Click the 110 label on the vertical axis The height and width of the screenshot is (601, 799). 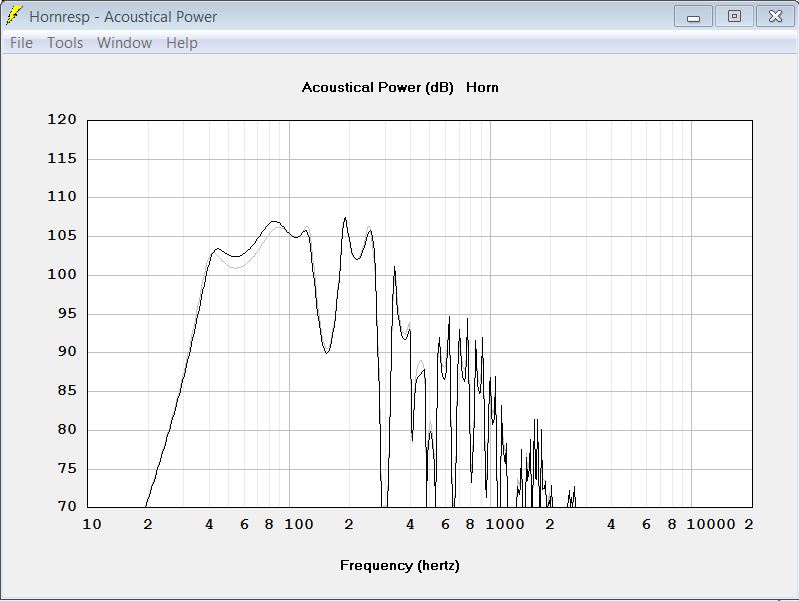tap(62, 196)
